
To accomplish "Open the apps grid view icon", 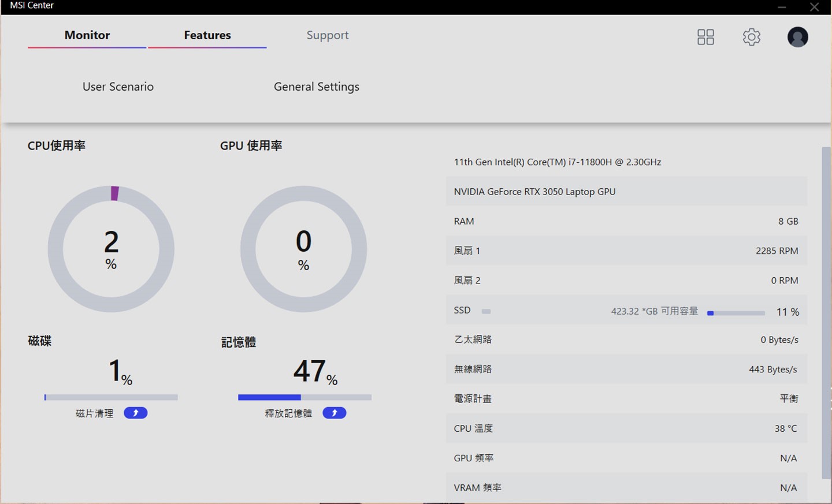I will pos(705,37).
